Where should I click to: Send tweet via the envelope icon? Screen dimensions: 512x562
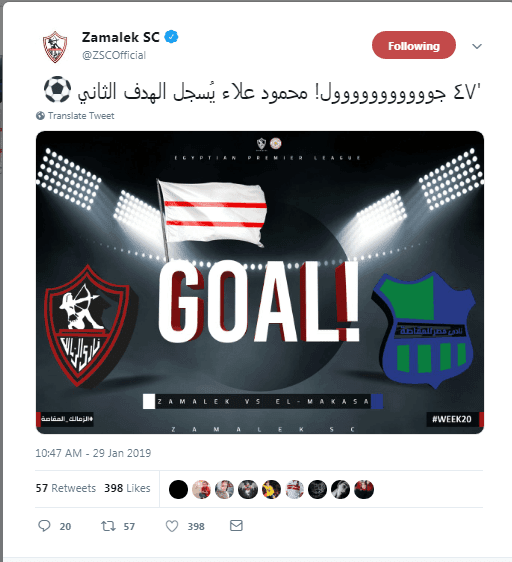pyautogui.click(x=236, y=525)
